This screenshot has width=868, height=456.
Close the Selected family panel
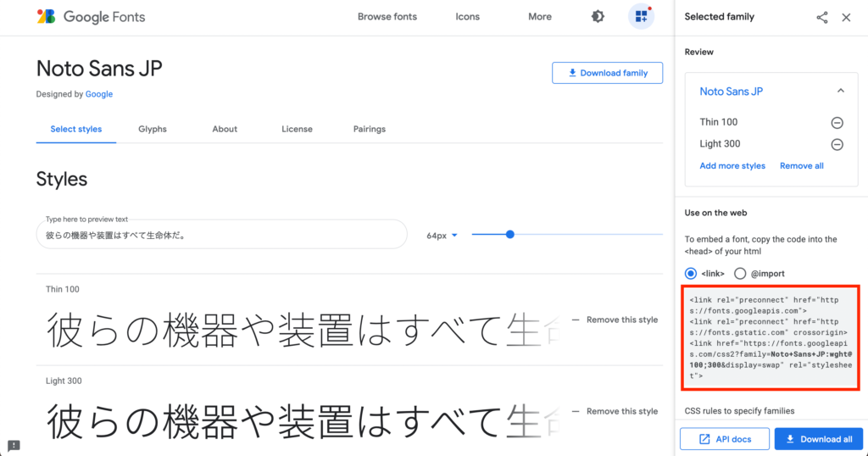click(847, 17)
